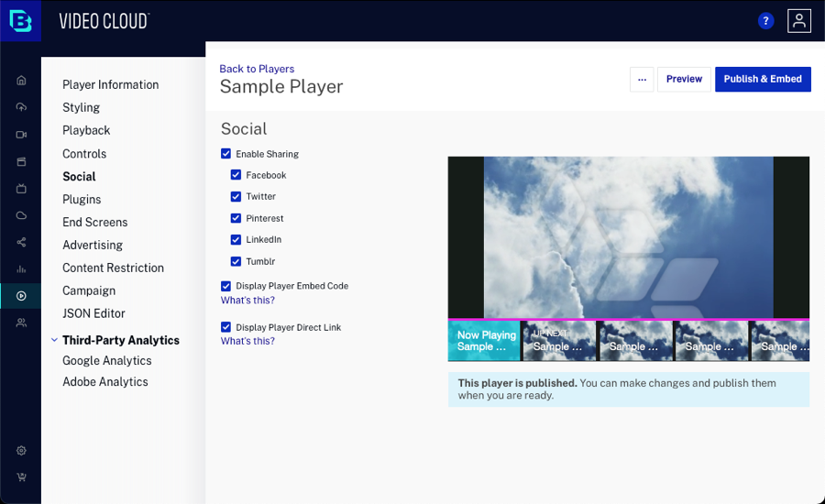Viewport: 825px width, 504px height.
Task: Follow the Back to Players link
Action: [257, 69]
